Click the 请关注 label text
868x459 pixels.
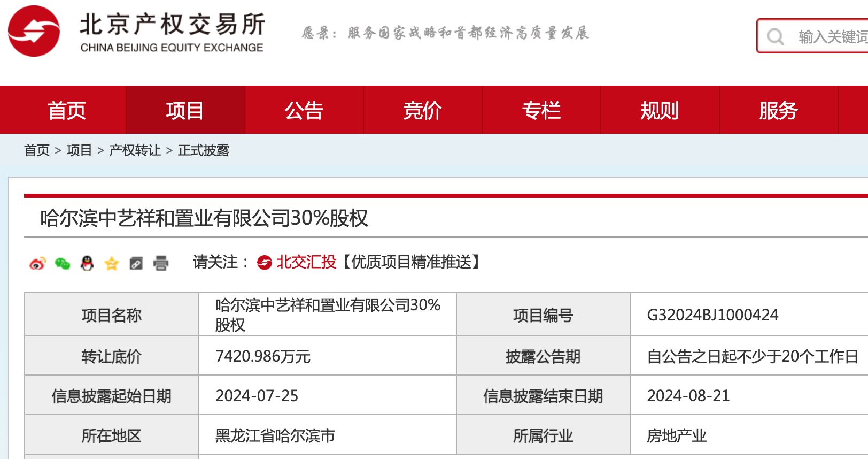click(x=220, y=262)
